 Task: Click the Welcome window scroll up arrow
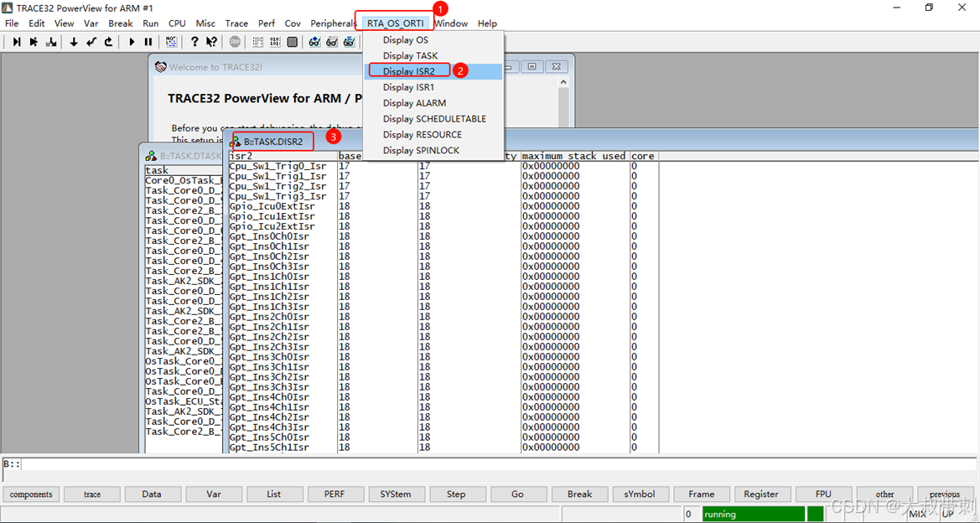563,82
